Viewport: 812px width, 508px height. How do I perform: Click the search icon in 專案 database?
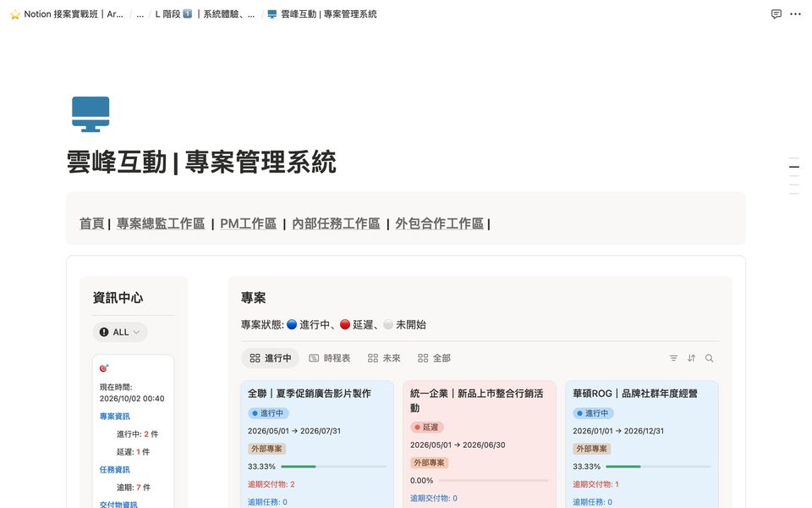[709, 358]
